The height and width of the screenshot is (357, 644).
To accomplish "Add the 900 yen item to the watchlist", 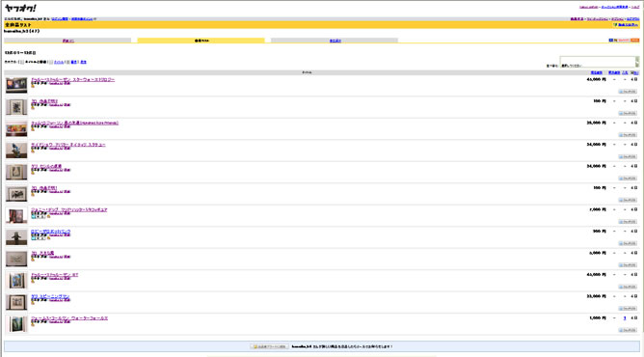I will click(x=628, y=243).
